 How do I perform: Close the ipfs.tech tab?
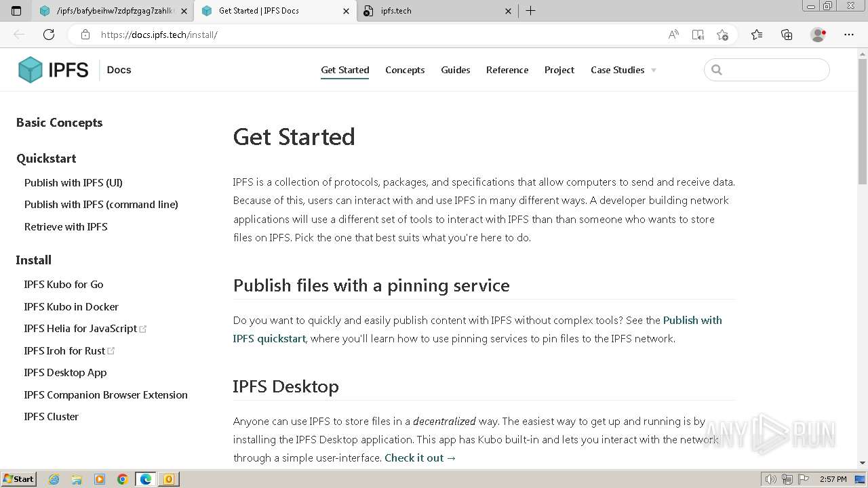[x=509, y=11]
